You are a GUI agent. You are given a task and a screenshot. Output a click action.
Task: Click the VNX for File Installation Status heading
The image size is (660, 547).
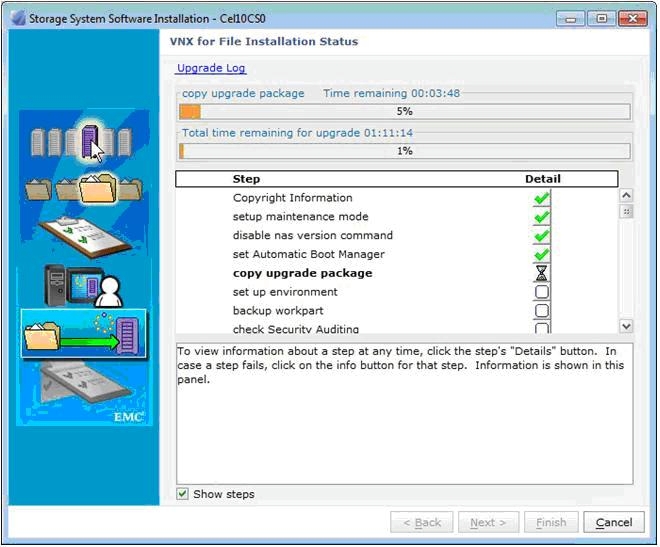(264, 42)
